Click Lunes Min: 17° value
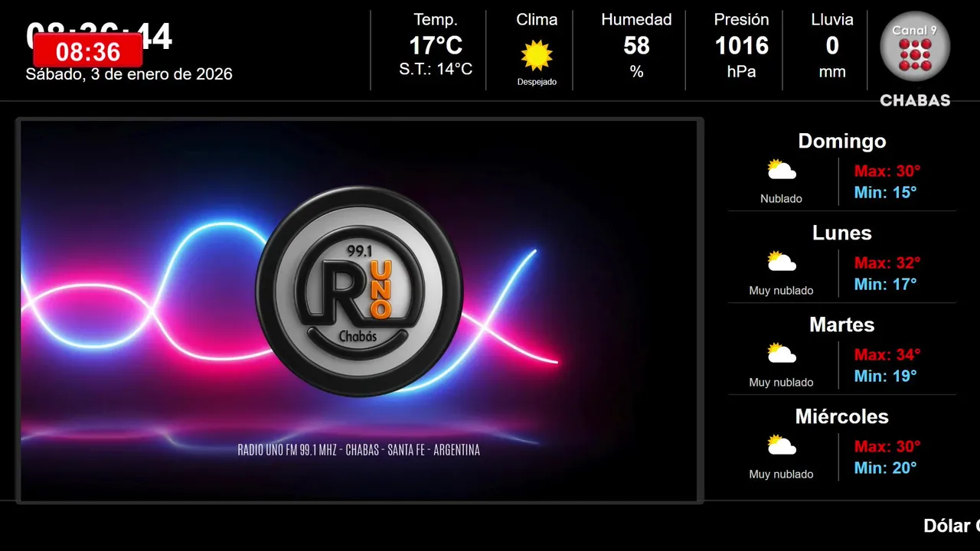Viewport: 980px width, 551px height. click(x=885, y=284)
